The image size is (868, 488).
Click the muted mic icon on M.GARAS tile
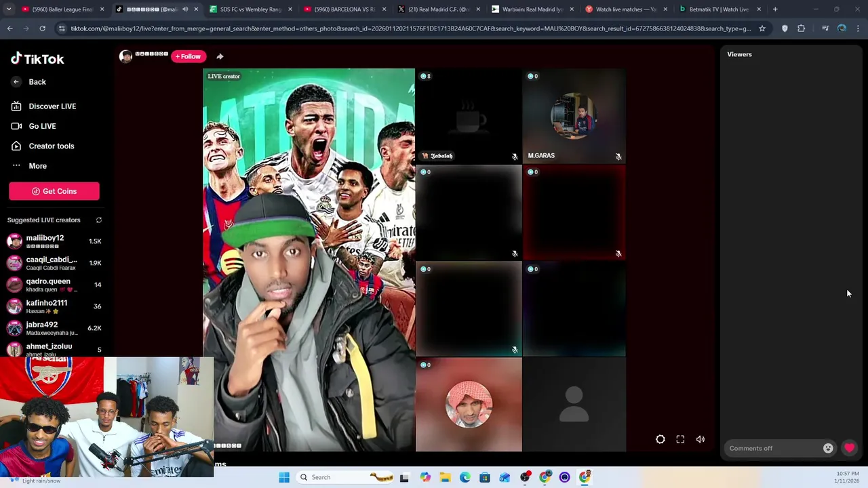pos(618,157)
